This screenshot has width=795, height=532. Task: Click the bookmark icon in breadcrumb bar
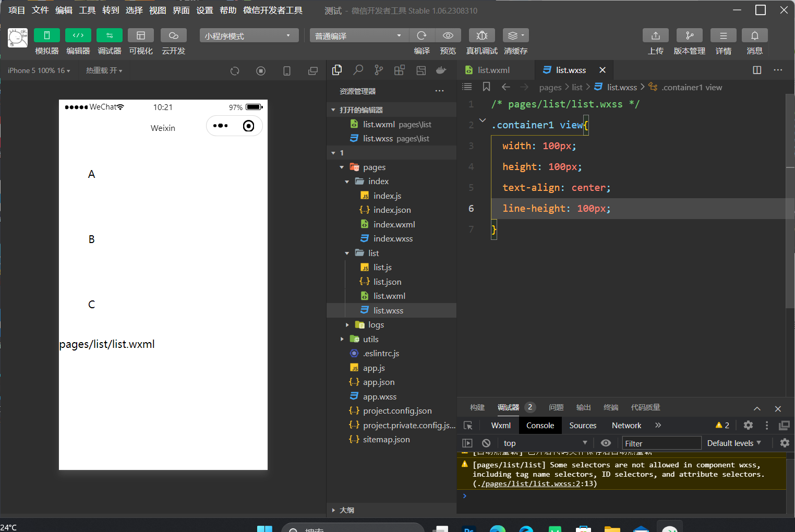pyautogui.click(x=486, y=87)
